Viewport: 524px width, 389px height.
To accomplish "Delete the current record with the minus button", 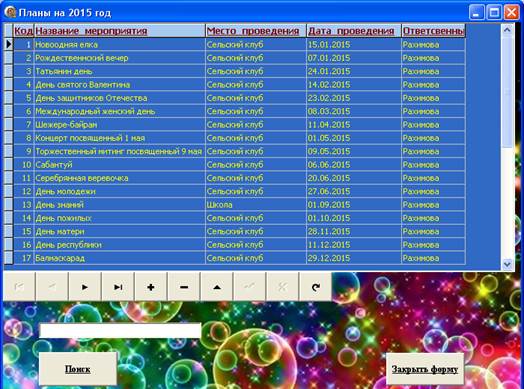I will [184, 287].
